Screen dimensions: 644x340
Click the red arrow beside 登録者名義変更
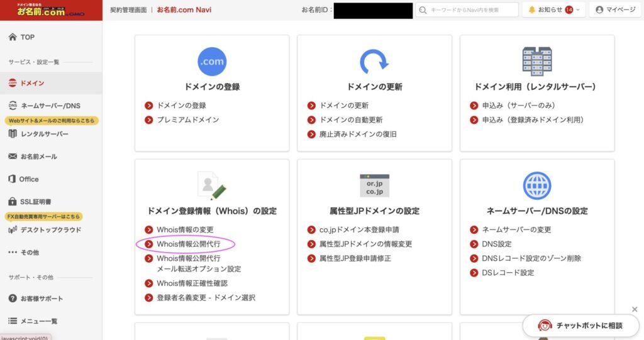[148, 298]
